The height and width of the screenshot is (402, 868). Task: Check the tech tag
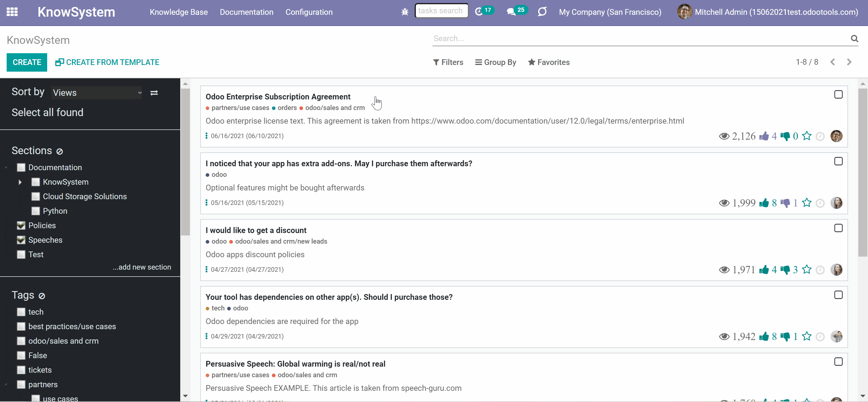[21, 312]
